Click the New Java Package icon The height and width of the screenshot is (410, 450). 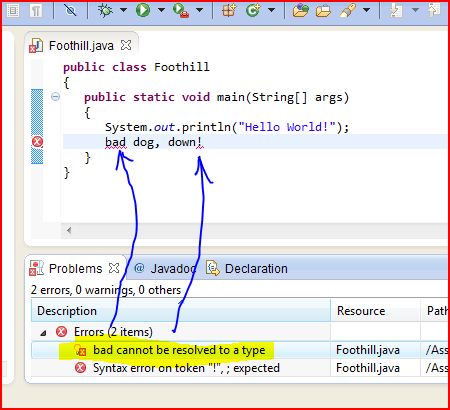click(229, 10)
